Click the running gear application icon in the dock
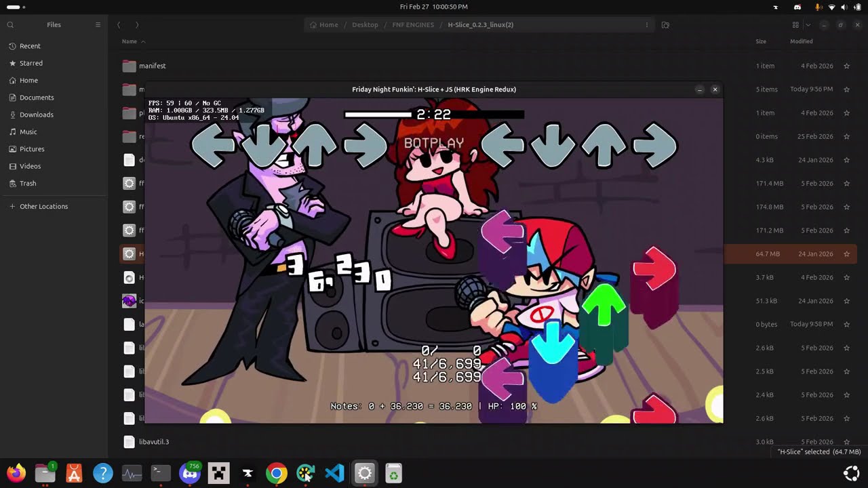The image size is (868, 488). tap(365, 473)
